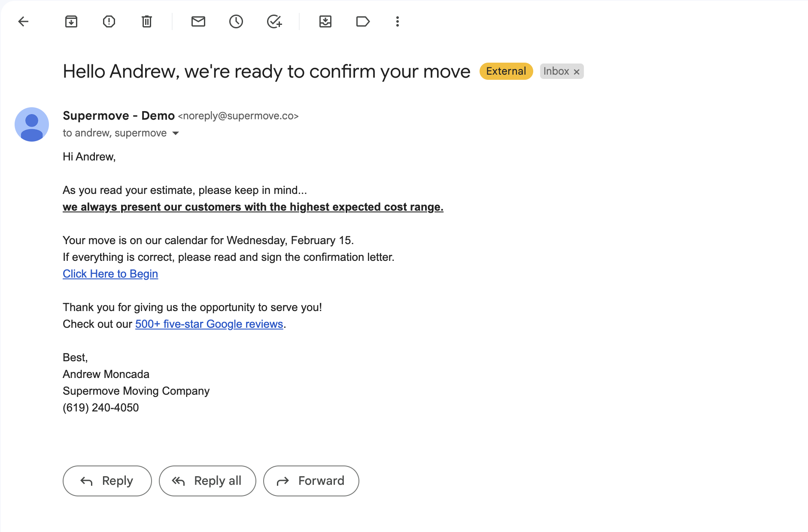Click the 'to andrew, supermove' recipients text
This screenshot has height=532, width=808.
tap(115, 133)
